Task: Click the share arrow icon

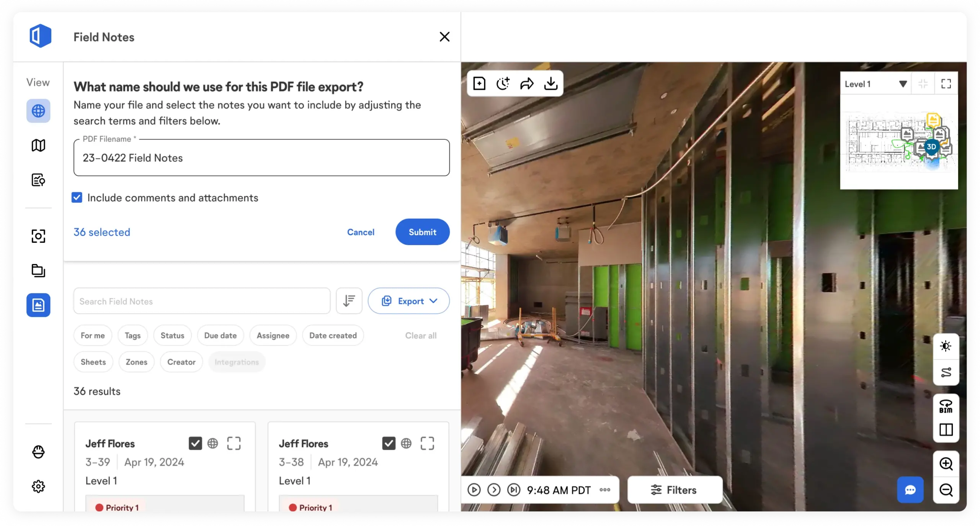Action: tap(527, 84)
